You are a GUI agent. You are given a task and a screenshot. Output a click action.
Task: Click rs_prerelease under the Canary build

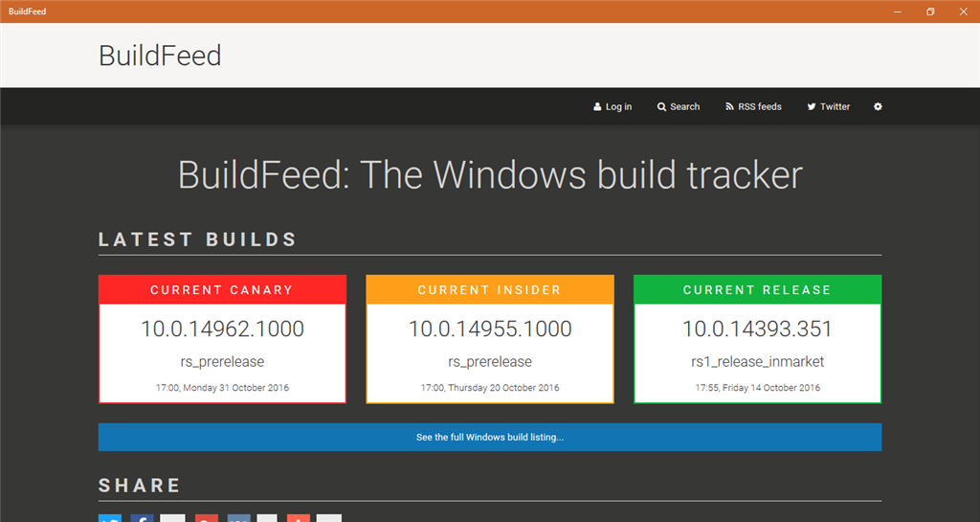(222, 362)
